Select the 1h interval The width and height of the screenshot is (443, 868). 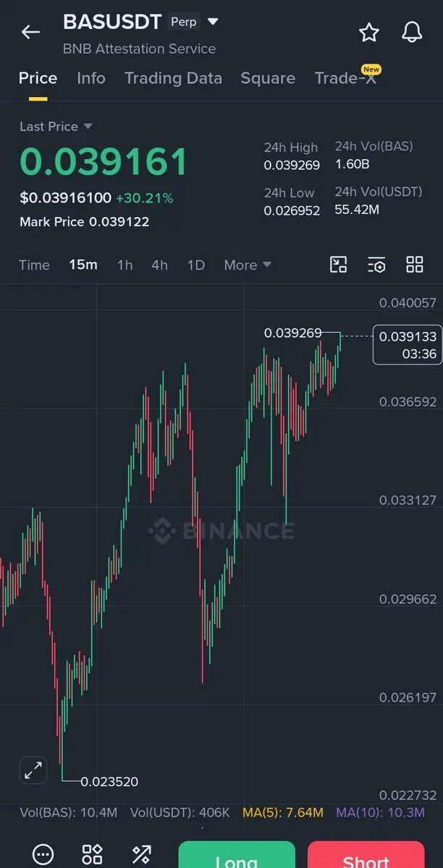(x=125, y=265)
